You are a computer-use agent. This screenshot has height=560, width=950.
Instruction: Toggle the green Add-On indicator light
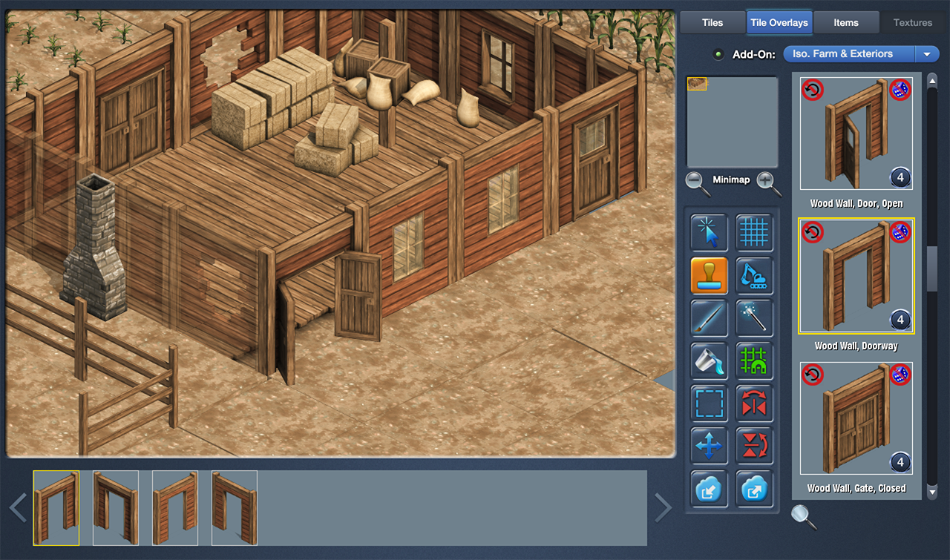click(x=718, y=54)
